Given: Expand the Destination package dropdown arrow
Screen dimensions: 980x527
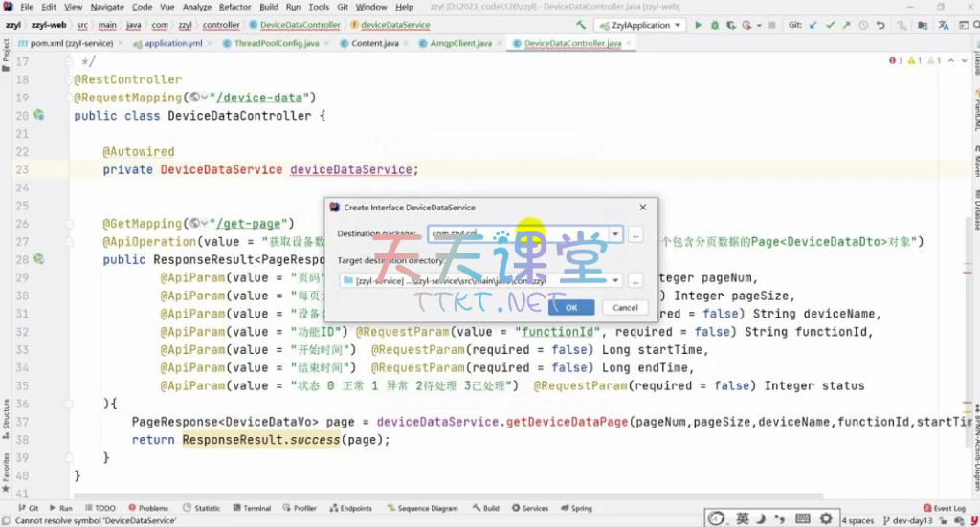Looking at the screenshot, I should [x=615, y=233].
